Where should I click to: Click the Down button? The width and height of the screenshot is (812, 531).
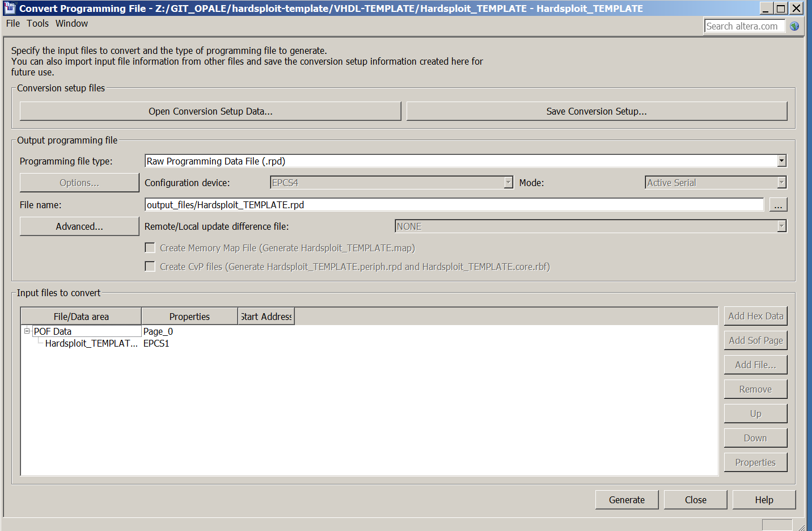coord(756,438)
